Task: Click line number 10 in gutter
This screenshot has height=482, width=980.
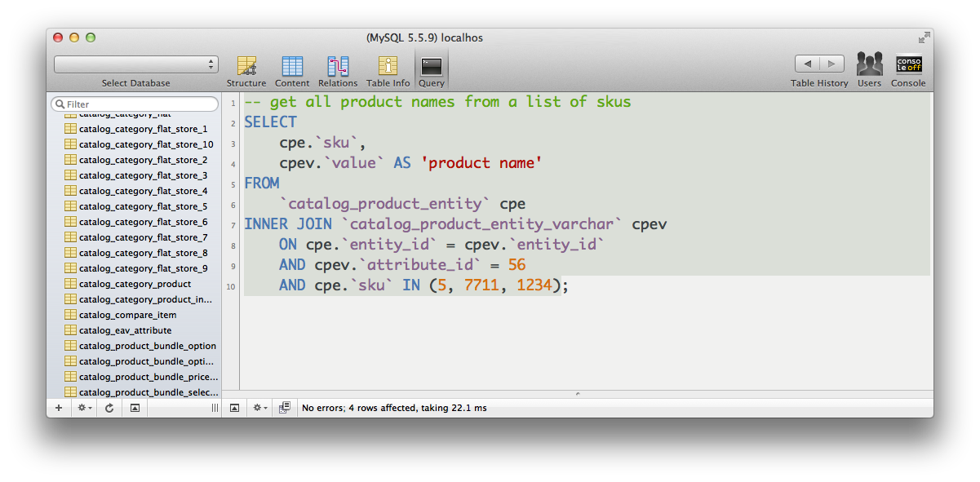Action: [230, 286]
